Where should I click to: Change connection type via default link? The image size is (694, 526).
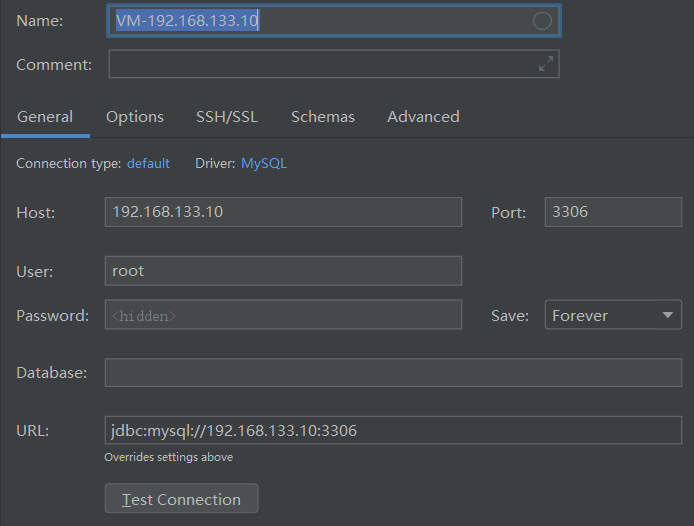(148, 163)
